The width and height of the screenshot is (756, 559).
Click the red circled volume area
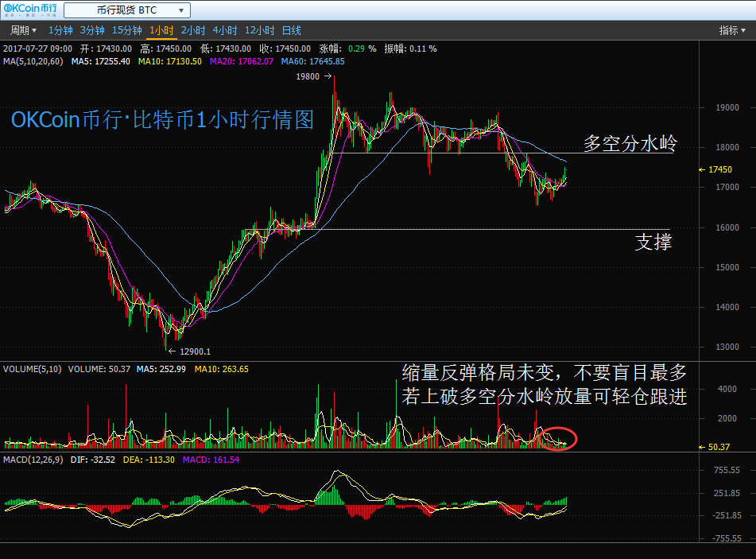click(558, 438)
